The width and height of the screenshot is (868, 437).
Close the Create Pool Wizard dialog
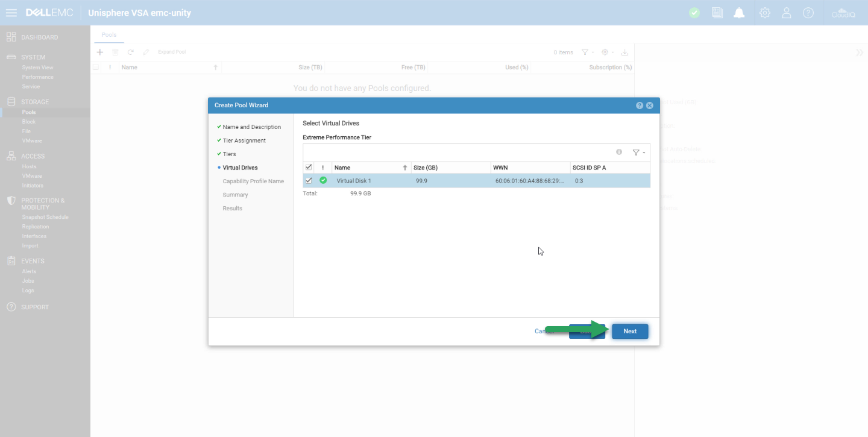pos(650,105)
